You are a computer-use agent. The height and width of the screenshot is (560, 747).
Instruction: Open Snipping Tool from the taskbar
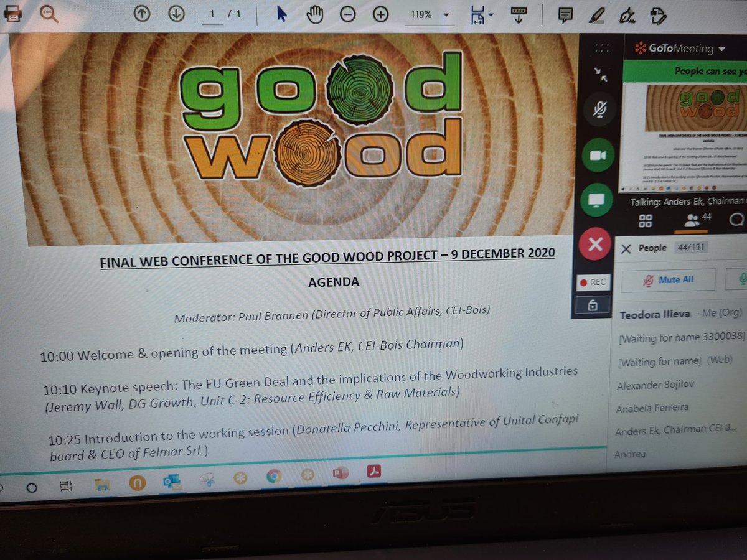pos(206,480)
